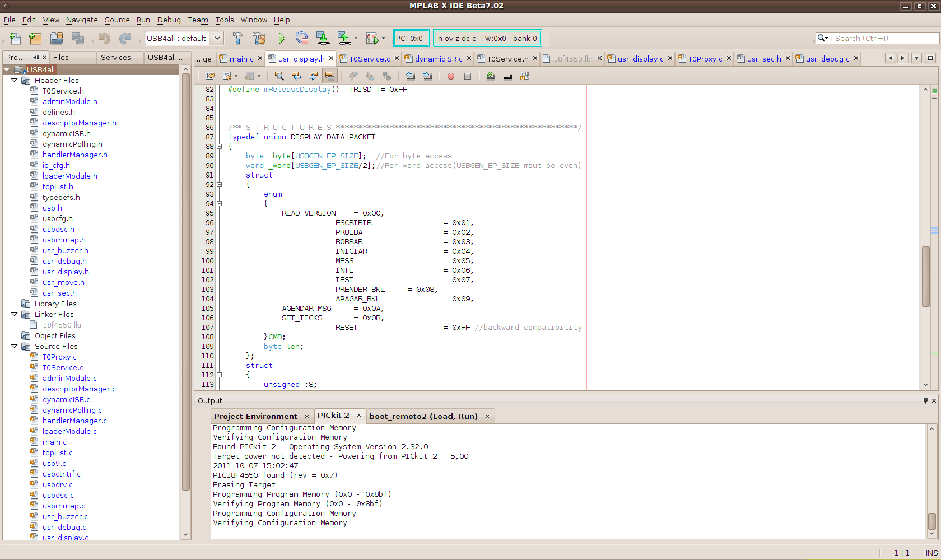Click Make and Program Device icon
This screenshot has height=560, width=941.
point(323,38)
